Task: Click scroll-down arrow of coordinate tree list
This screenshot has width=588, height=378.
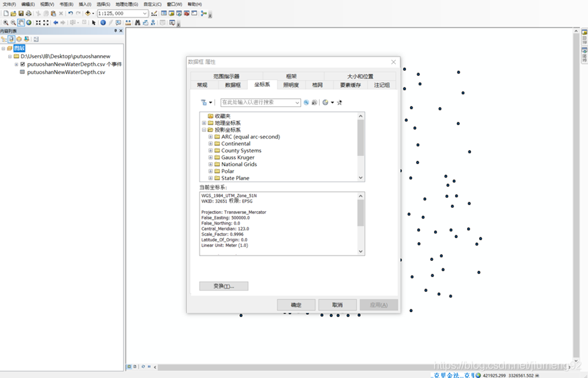Action: point(361,178)
